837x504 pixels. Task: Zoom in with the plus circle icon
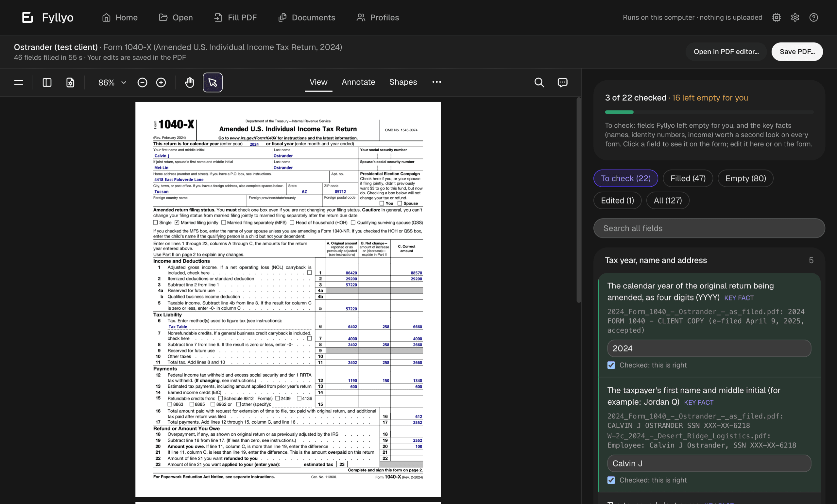click(x=161, y=82)
